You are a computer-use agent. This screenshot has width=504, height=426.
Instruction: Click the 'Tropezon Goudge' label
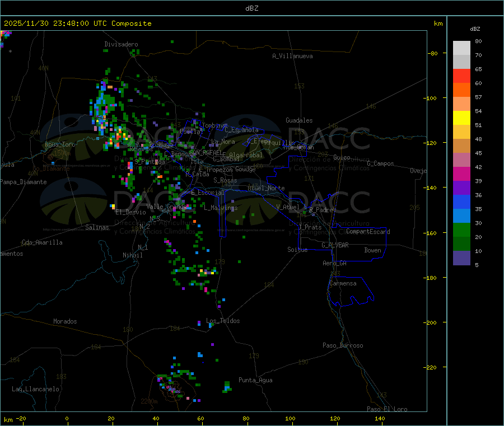[231, 169]
